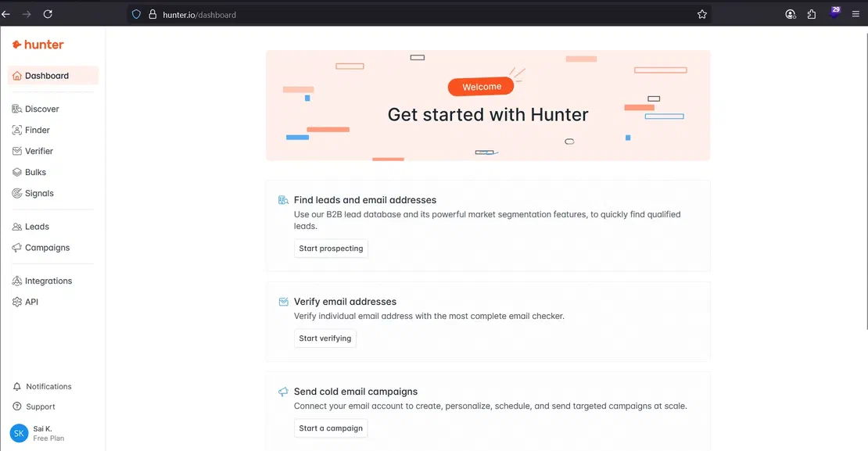Open the Support text link
The width and height of the screenshot is (868, 451).
click(41, 406)
